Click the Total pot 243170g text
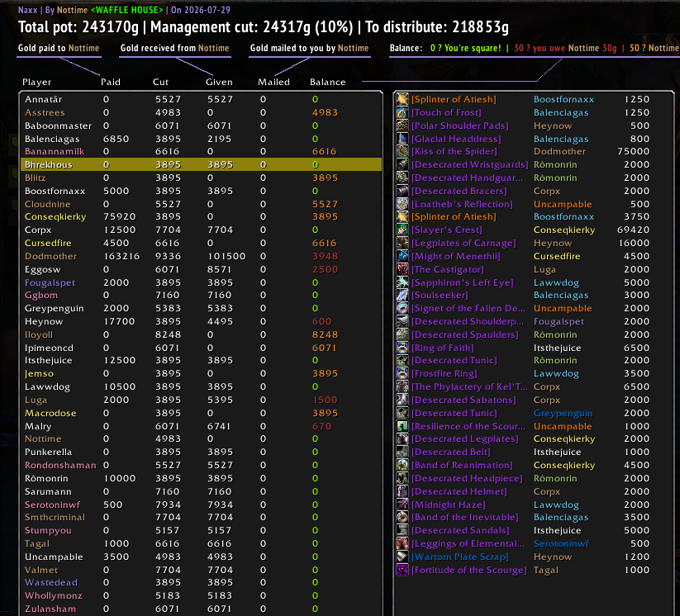 (78, 27)
